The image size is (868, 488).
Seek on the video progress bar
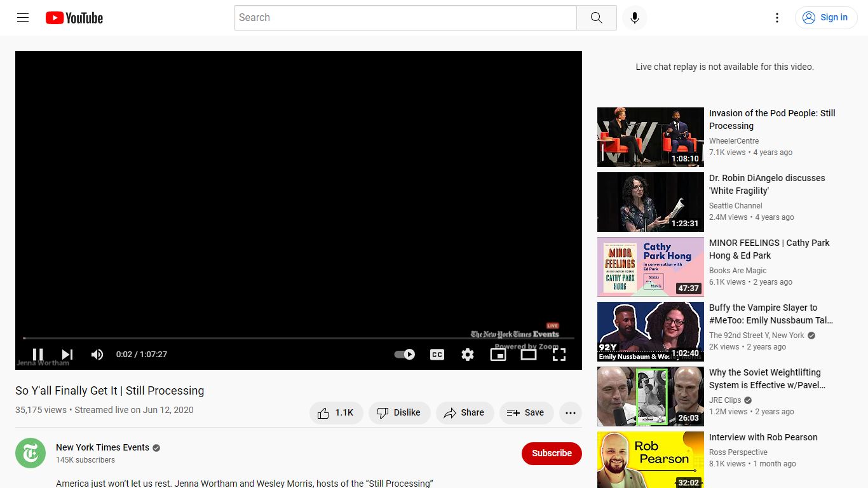coord(299,338)
